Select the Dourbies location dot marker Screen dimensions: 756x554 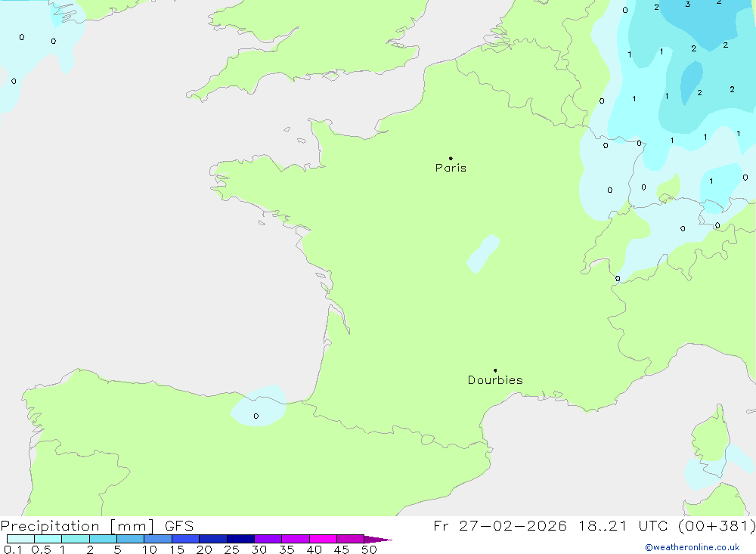pos(495,370)
